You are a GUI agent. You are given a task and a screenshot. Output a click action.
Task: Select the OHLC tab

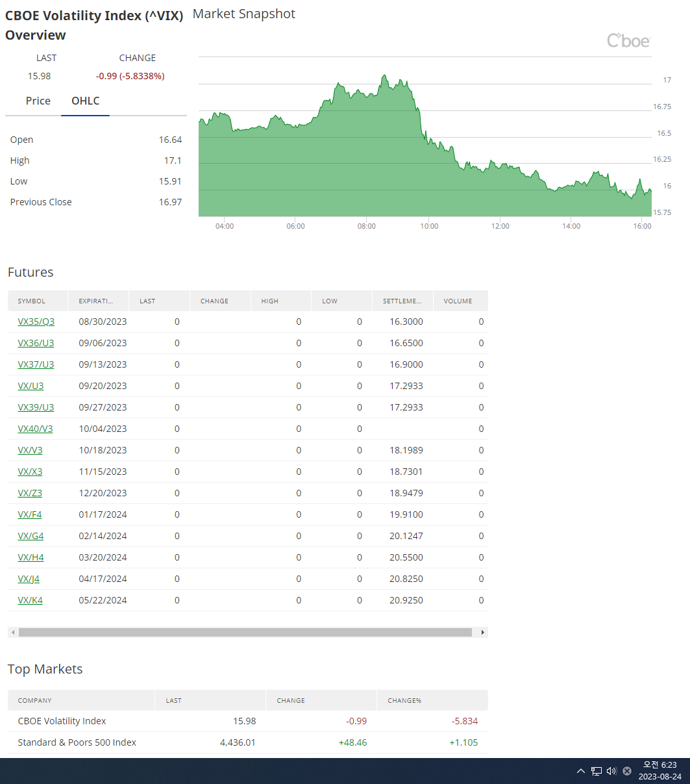pyautogui.click(x=86, y=101)
